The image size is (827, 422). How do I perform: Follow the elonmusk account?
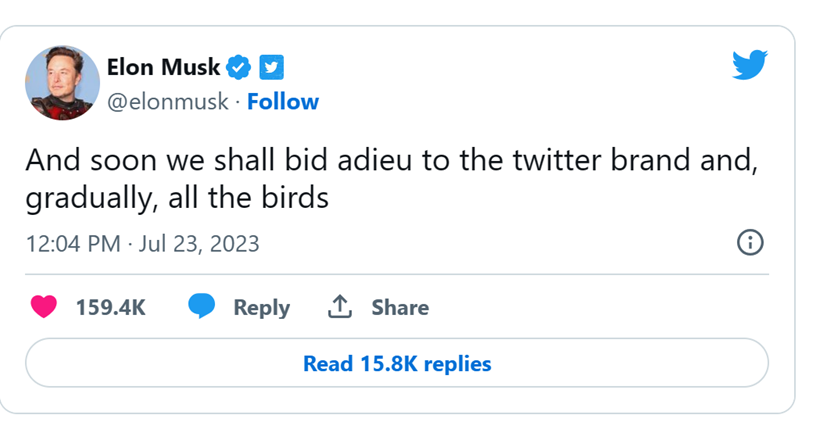(x=283, y=102)
